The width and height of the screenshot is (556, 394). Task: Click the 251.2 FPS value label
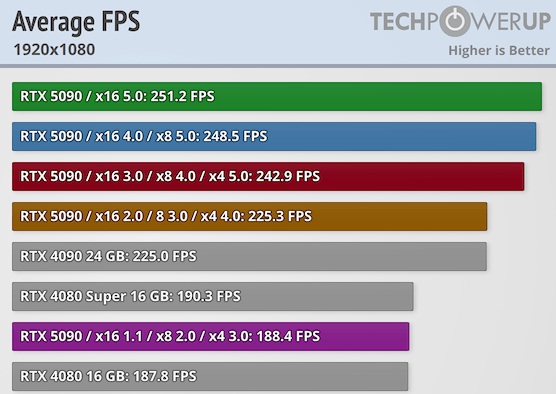(182, 96)
